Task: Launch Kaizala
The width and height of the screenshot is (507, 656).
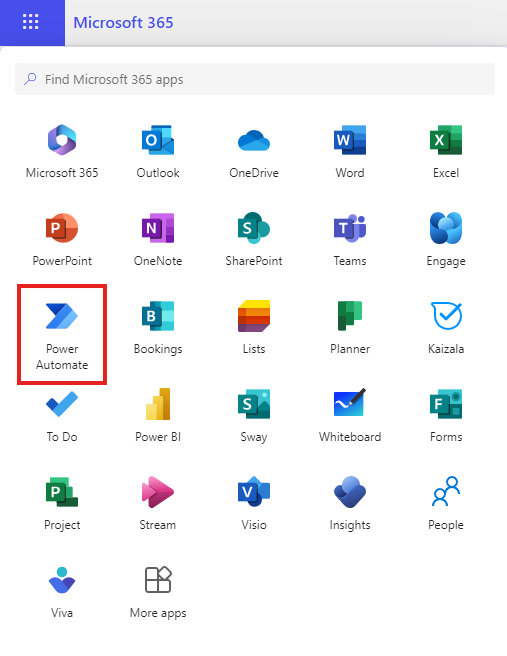Action: click(x=446, y=328)
